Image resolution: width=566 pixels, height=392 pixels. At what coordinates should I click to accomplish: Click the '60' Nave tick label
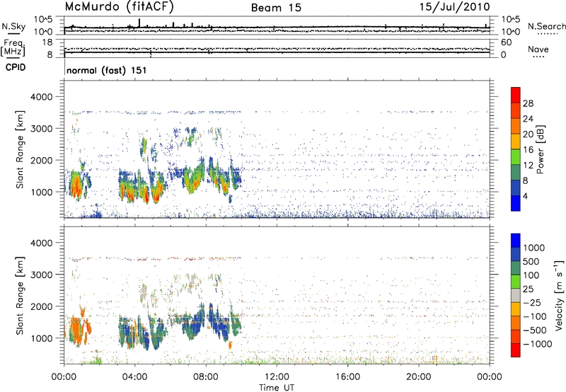(x=506, y=42)
